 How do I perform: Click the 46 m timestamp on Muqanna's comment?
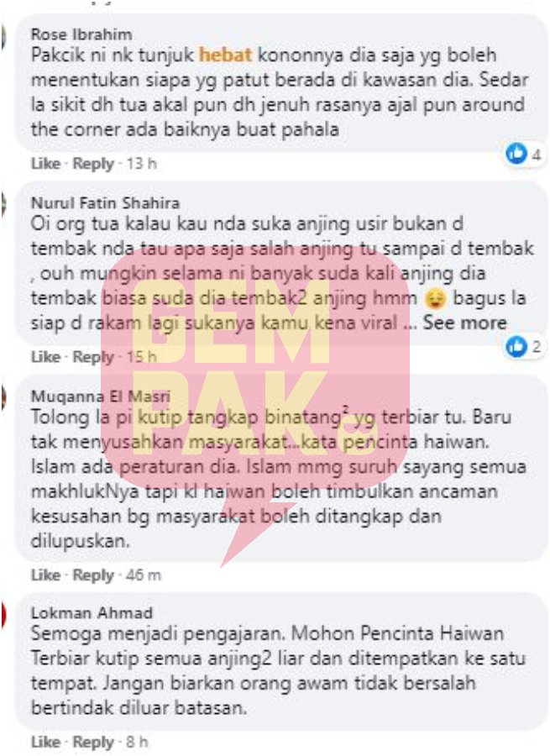(x=143, y=575)
